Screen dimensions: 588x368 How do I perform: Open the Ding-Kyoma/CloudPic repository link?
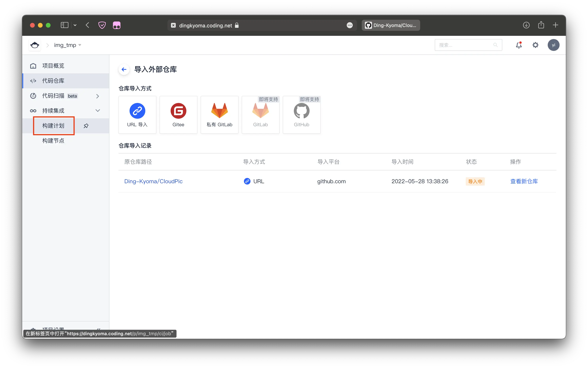coord(153,181)
